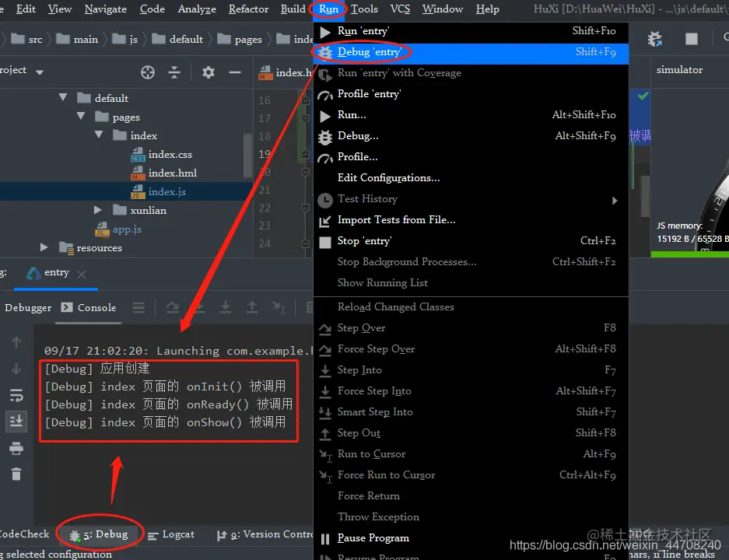Click Run to Cursor icon in debug toolbar

pyautogui.click(x=279, y=307)
